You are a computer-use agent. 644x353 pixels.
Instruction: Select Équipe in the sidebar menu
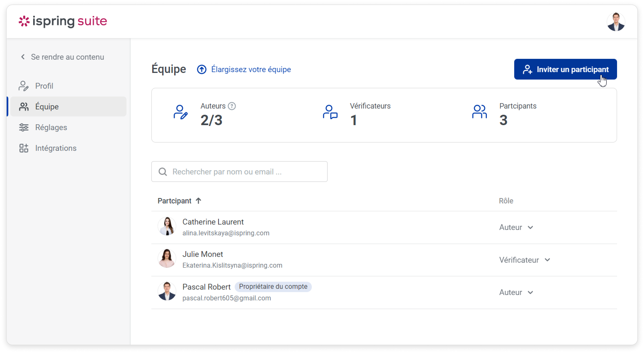[x=47, y=107]
